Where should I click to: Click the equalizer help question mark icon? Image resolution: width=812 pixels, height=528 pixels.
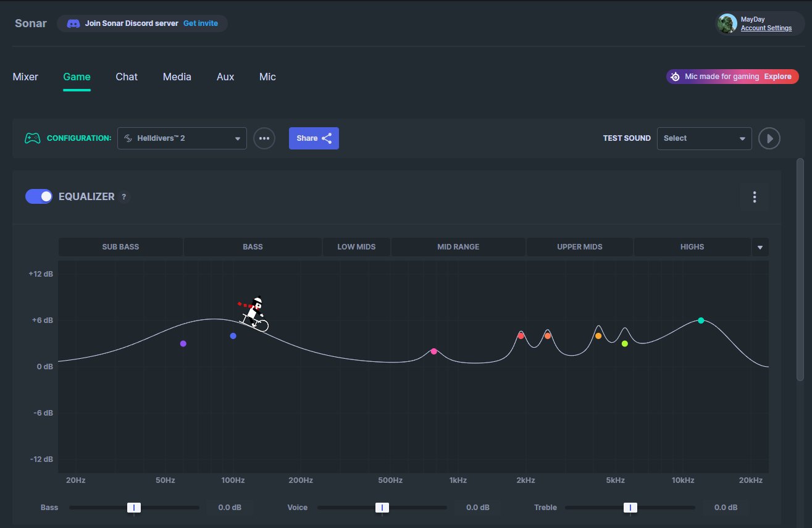point(124,197)
